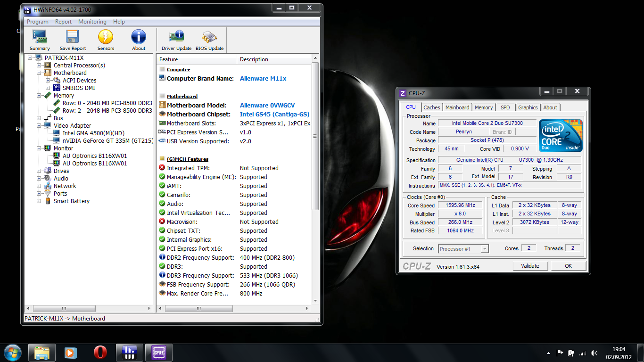Open the Report menu
The image size is (644, 362).
(63, 22)
